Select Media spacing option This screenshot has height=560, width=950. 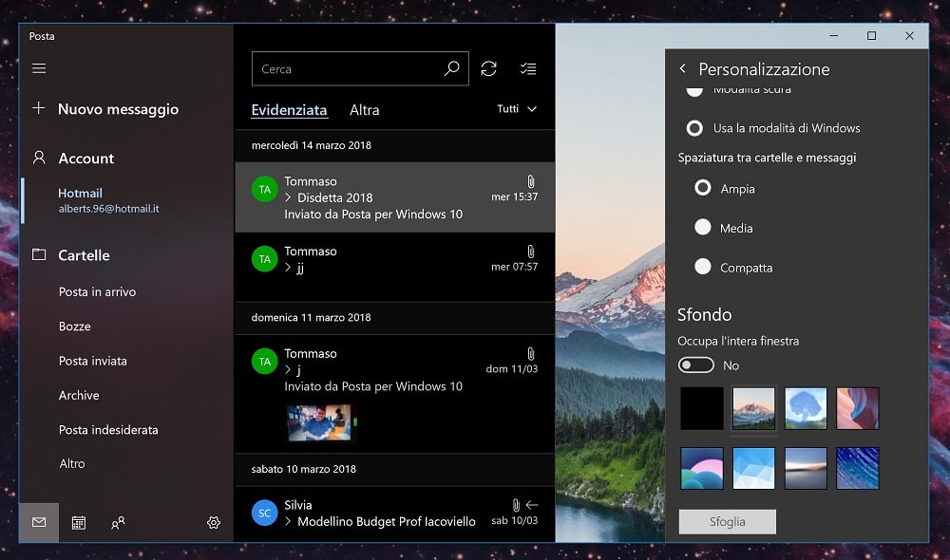pyautogui.click(x=723, y=228)
